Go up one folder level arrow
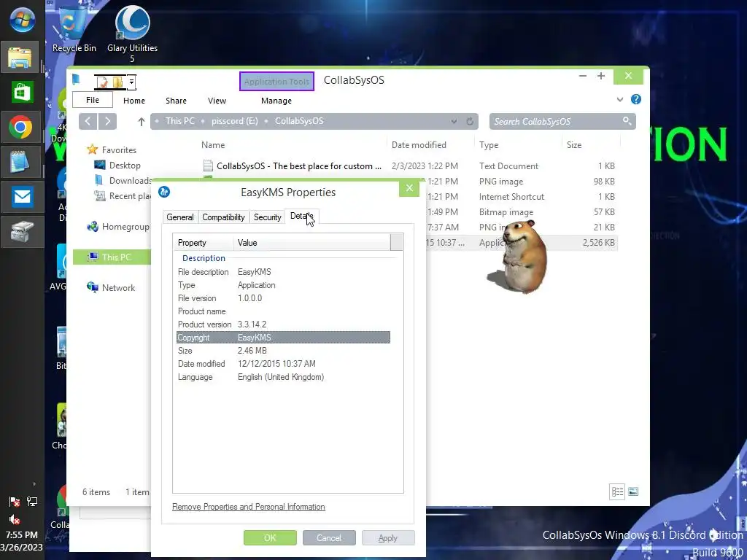The height and width of the screenshot is (560, 747). 141,122
